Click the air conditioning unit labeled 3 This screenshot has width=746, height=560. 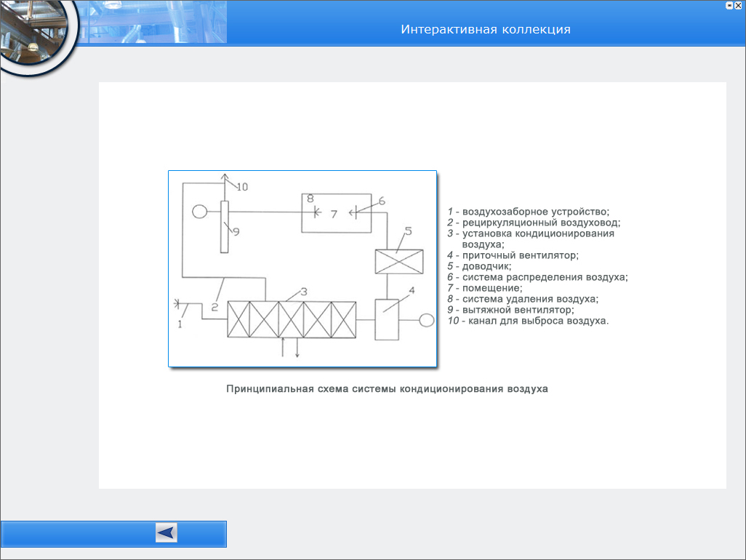(292, 320)
